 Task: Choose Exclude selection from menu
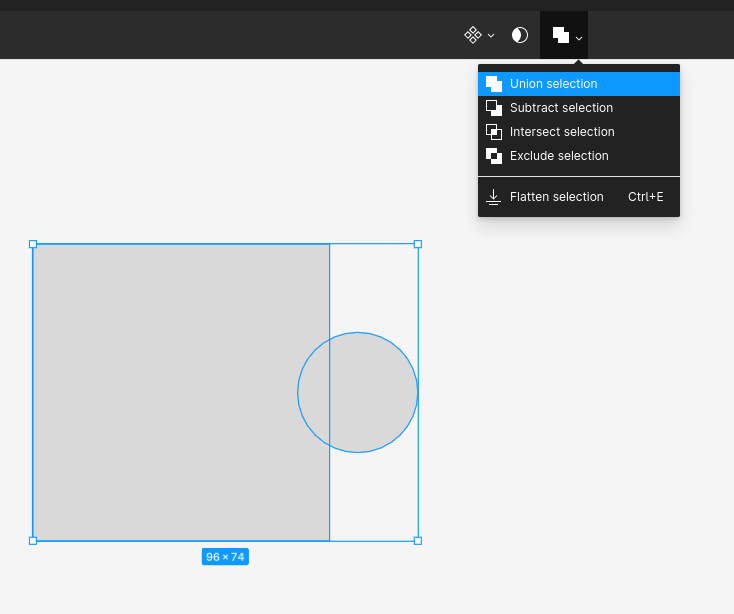click(579, 156)
